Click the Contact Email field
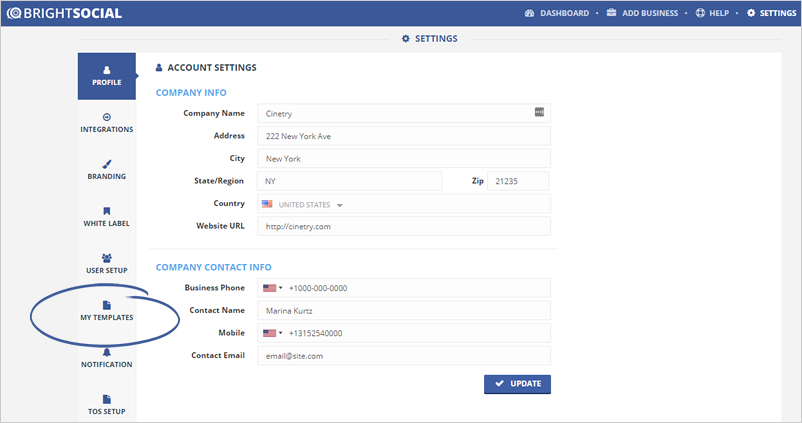Image resolution: width=802 pixels, height=423 pixels. (403, 355)
